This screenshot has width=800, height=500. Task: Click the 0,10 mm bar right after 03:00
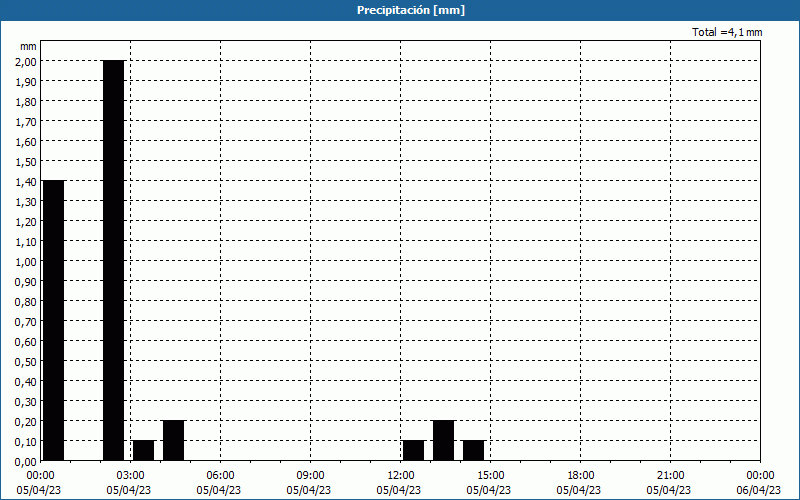[x=143, y=451]
